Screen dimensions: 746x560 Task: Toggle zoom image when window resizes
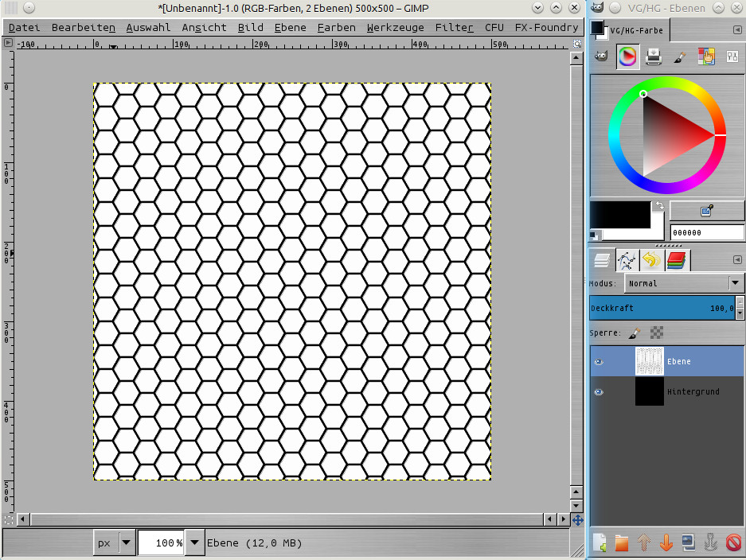(x=576, y=44)
